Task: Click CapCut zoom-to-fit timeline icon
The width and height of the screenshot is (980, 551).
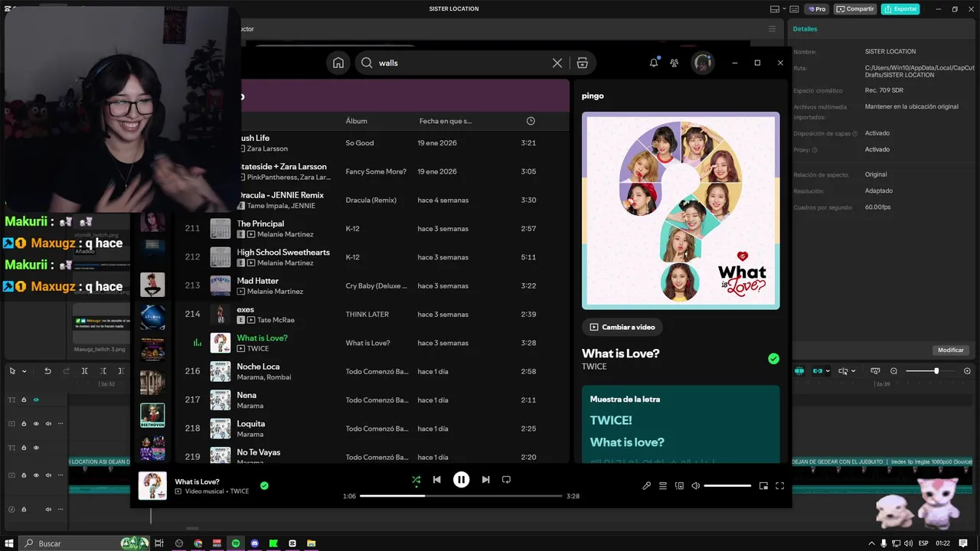Action: (876, 371)
